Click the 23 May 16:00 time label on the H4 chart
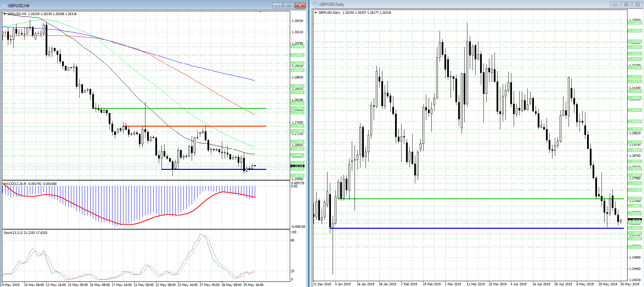 click(x=187, y=285)
